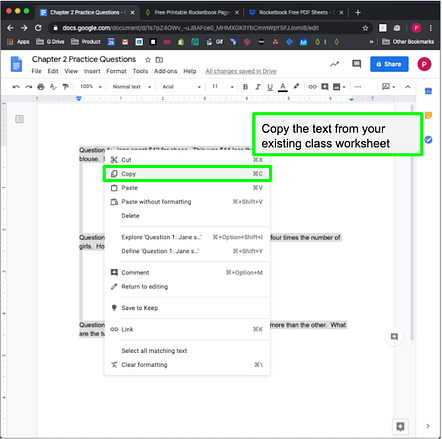Open the Add-ons menu
This screenshot has height=439, width=442.
pyautogui.click(x=165, y=71)
